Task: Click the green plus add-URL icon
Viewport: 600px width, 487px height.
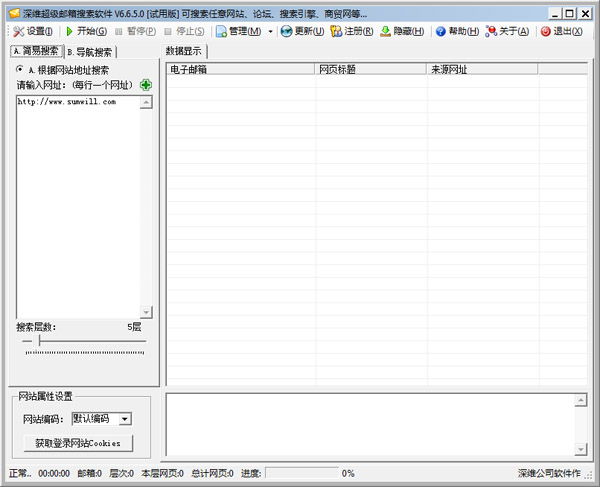Action: [x=146, y=85]
